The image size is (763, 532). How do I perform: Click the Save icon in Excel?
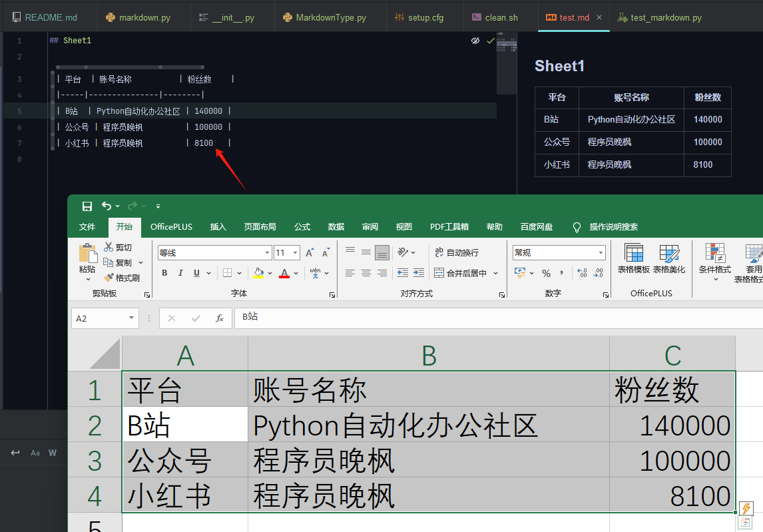[x=87, y=206]
